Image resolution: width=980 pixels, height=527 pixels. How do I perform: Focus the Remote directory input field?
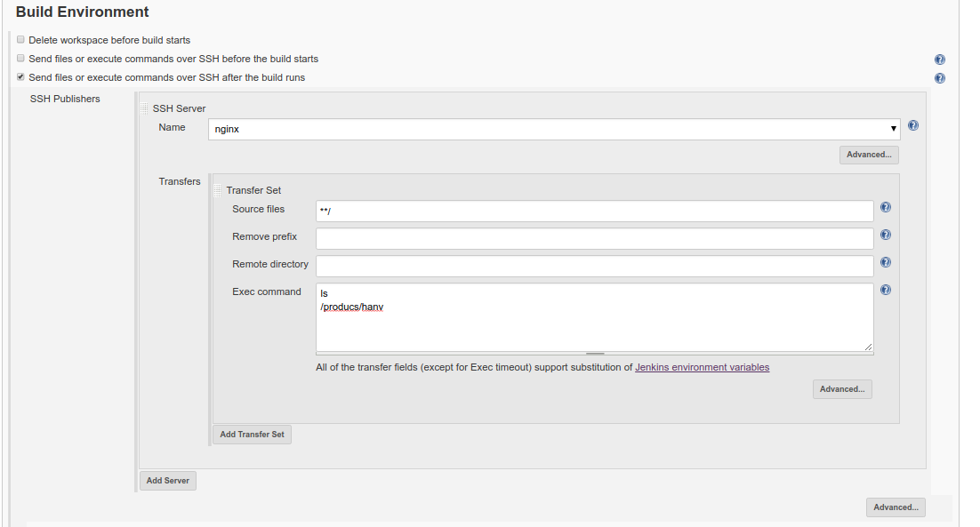594,266
